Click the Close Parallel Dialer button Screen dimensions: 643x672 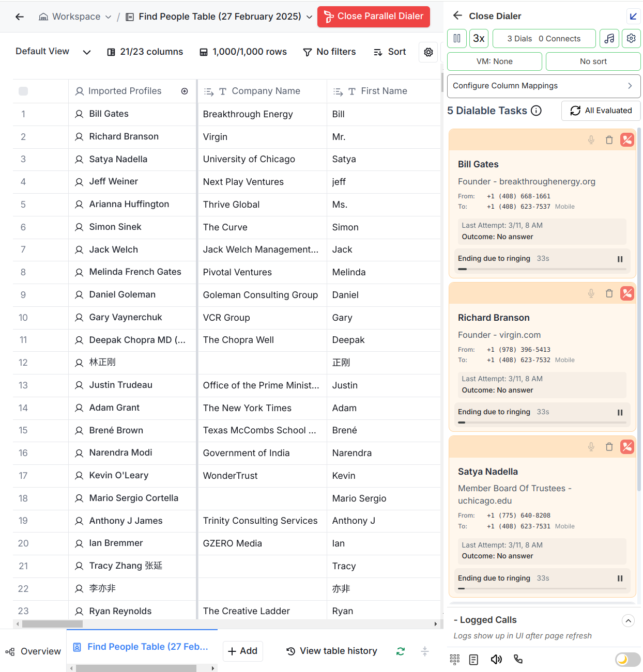374,17
